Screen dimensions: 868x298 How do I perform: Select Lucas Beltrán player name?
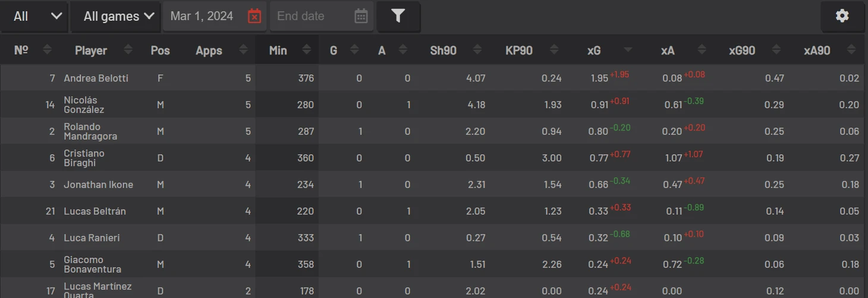pyautogui.click(x=95, y=211)
